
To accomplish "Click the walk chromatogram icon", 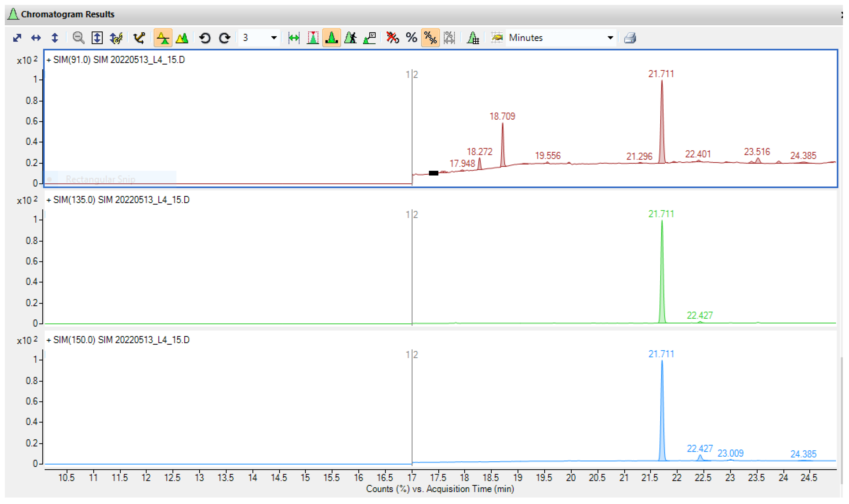I will [350, 38].
